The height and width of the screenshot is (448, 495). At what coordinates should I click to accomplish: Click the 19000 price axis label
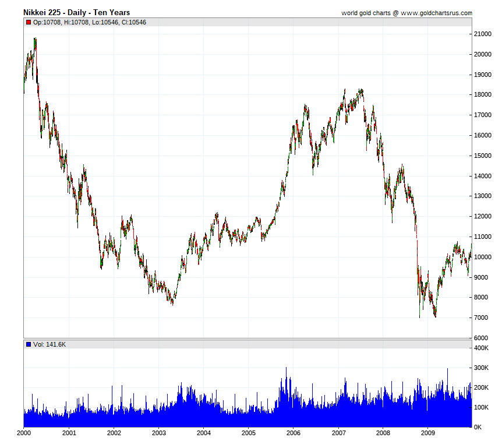(x=483, y=75)
